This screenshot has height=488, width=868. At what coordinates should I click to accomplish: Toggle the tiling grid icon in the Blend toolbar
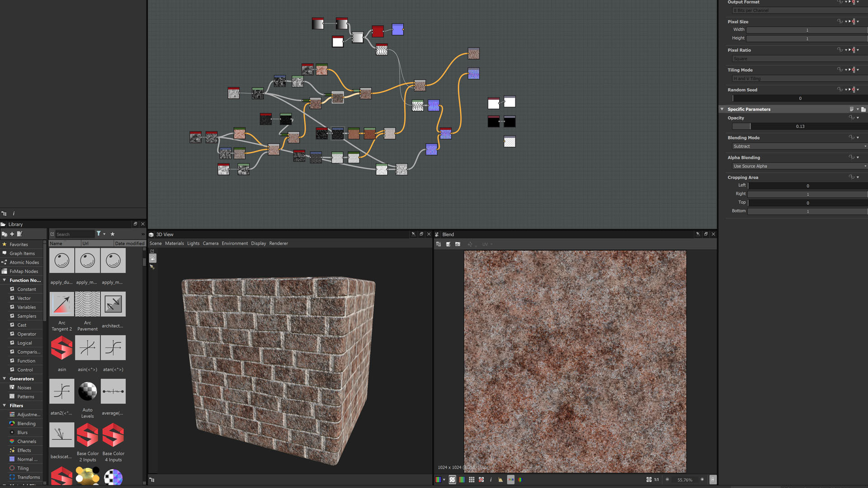point(472,479)
